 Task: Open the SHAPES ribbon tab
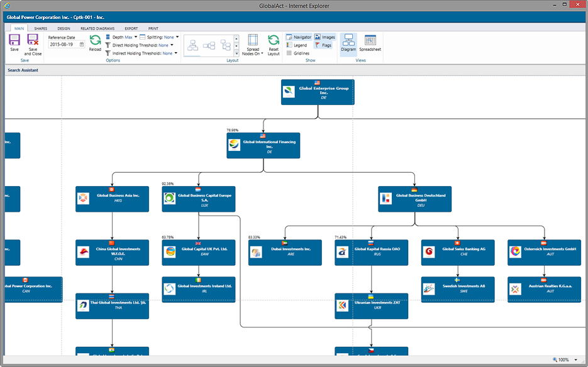[40, 28]
